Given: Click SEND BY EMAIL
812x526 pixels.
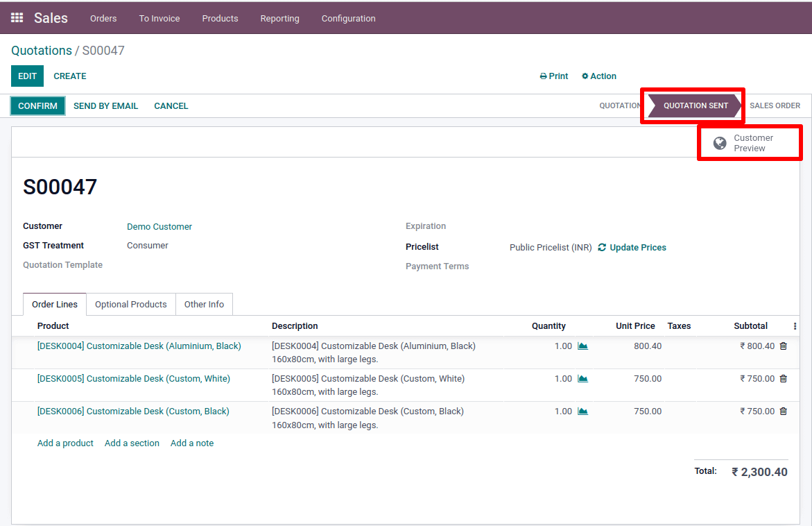Looking at the screenshot, I should [x=105, y=105].
